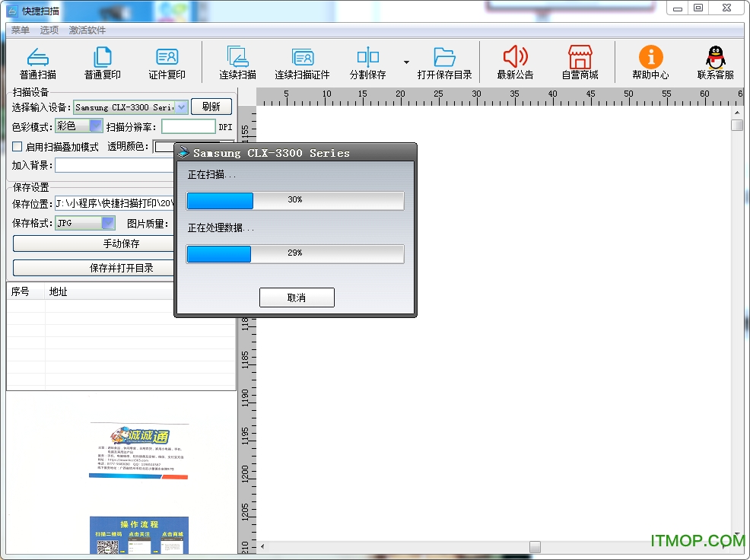Screen dimensions: 750x560
Task: Open the 色彩模式 color mode dropdown
Action: [96, 126]
